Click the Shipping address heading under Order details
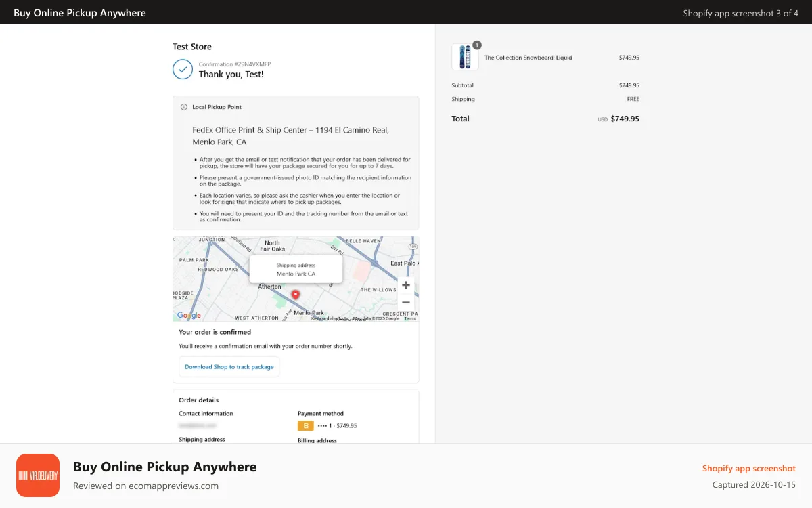 202,439
